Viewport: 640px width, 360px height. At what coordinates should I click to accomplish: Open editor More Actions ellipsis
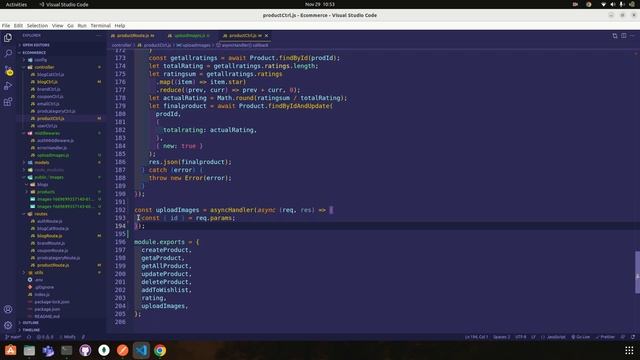632,36
